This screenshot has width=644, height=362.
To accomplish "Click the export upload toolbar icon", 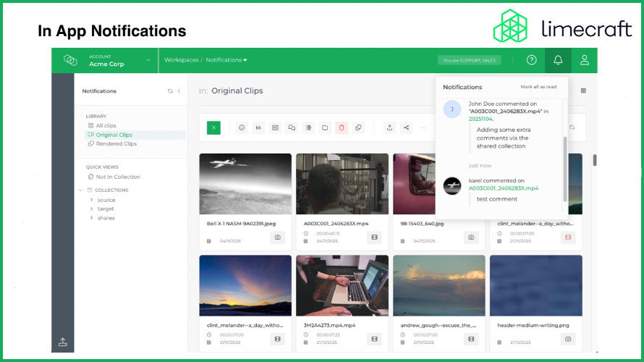I will point(389,128).
